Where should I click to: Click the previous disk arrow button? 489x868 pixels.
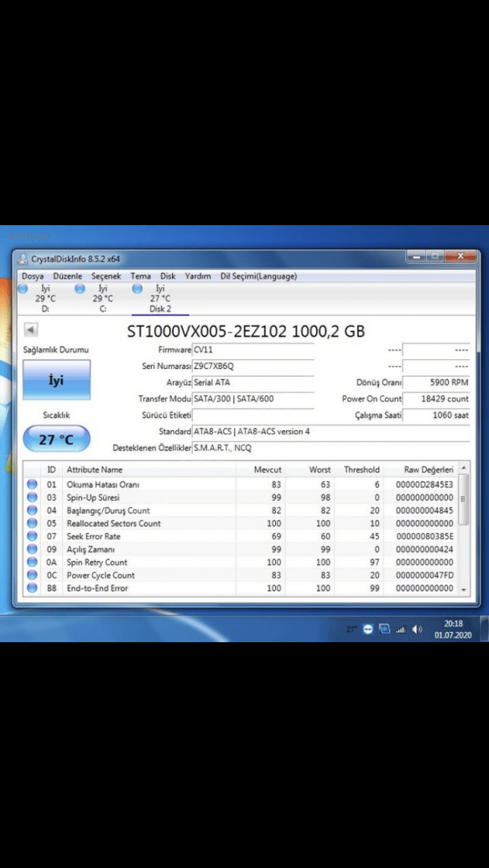point(31,330)
